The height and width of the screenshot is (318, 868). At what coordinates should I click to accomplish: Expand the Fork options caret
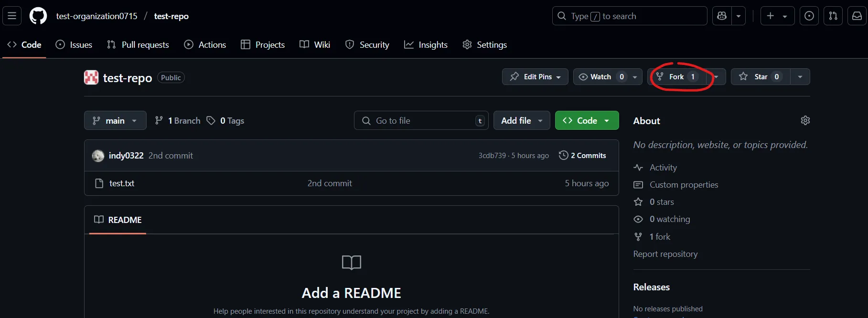pos(716,76)
